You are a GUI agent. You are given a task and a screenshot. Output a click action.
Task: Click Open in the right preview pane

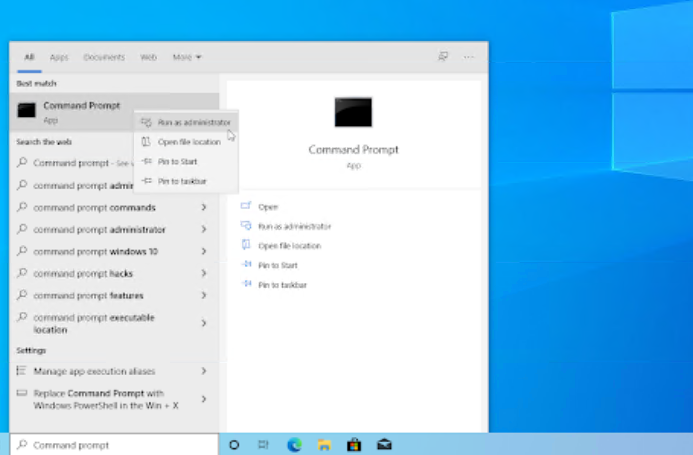coord(268,207)
